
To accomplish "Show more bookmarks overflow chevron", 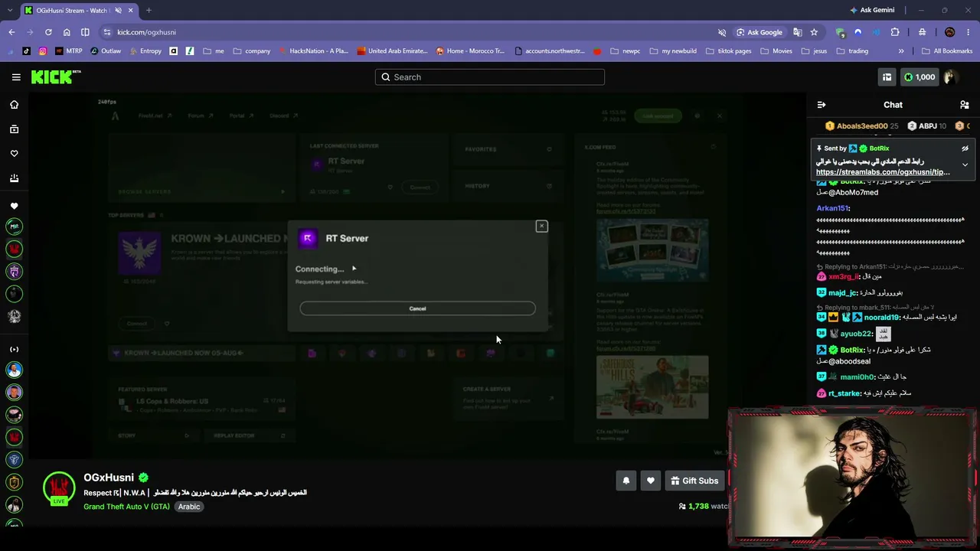I will [901, 51].
